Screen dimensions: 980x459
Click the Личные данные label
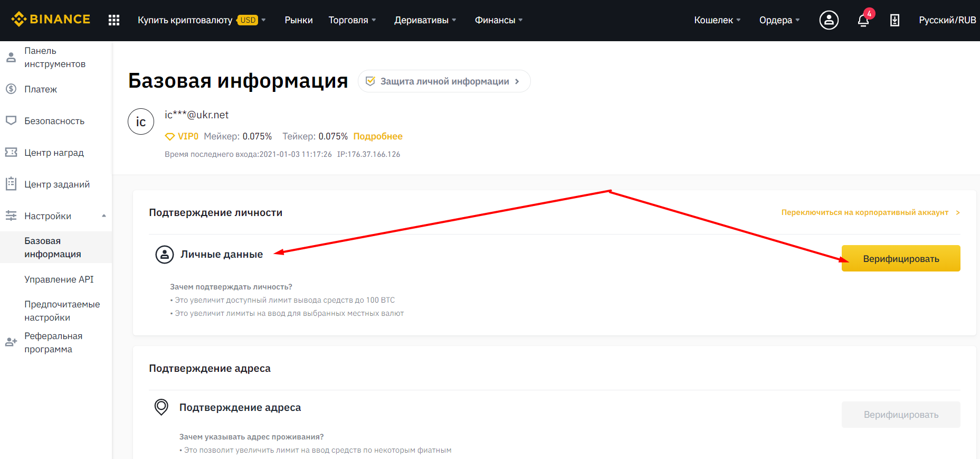click(222, 254)
